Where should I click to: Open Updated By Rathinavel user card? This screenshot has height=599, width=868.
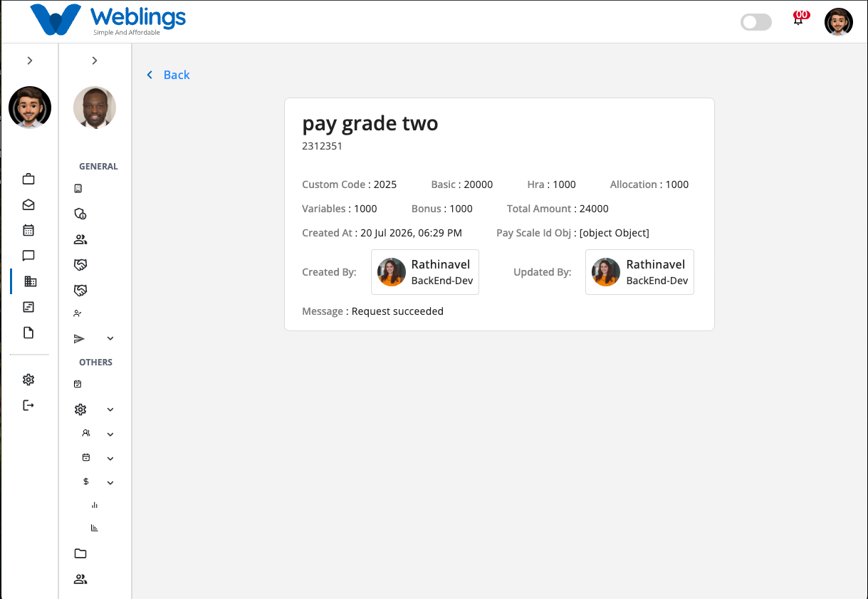[639, 272]
